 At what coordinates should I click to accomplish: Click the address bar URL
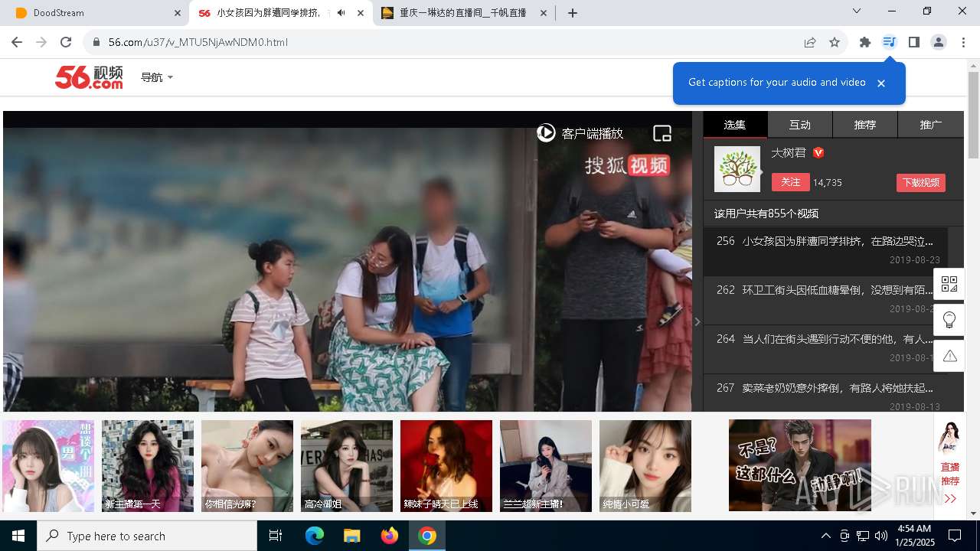pos(198,42)
